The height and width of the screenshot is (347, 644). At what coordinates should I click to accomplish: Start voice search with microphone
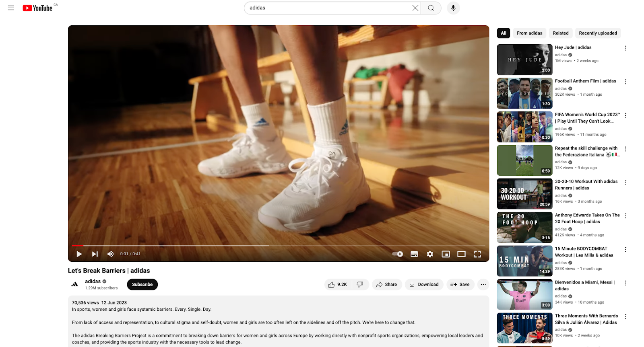453,8
